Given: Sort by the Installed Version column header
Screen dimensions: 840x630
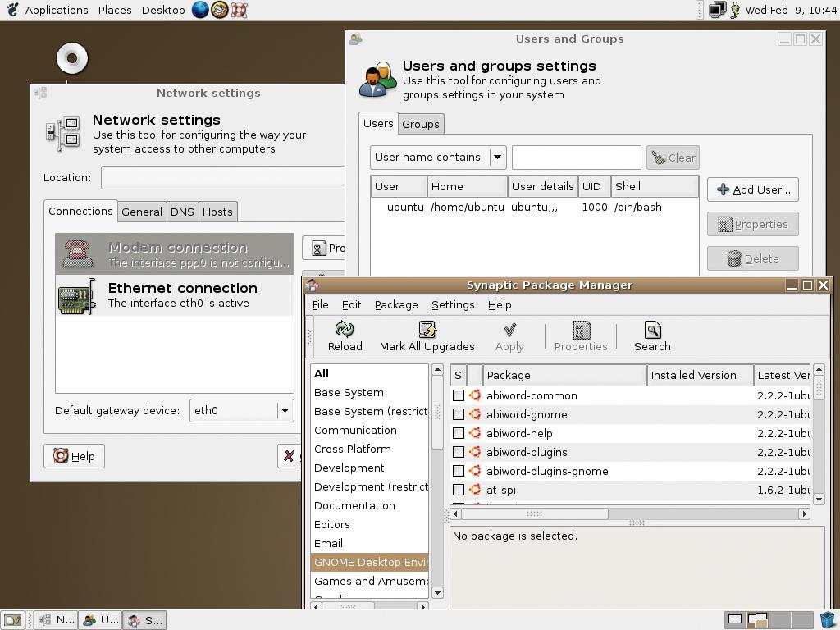Looking at the screenshot, I should [x=700, y=375].
